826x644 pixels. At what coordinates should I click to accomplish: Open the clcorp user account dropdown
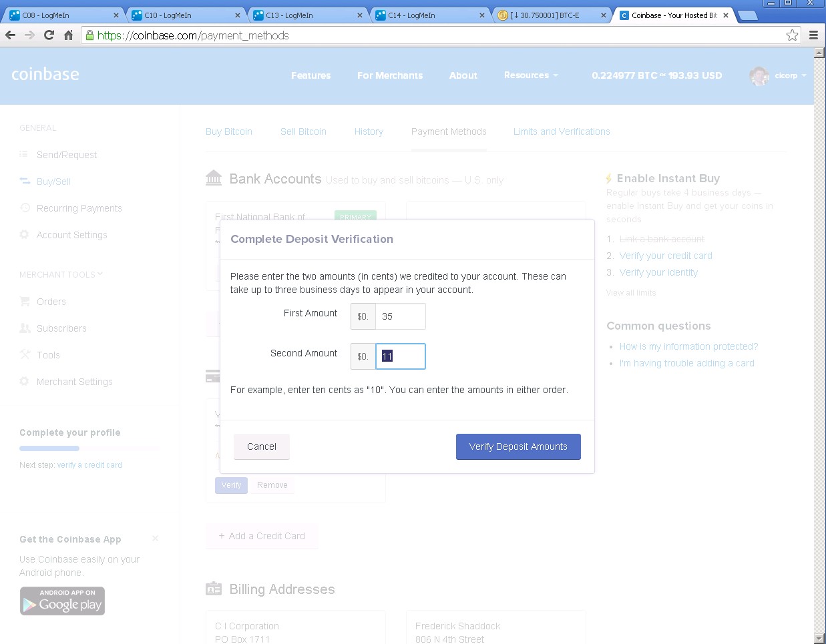tap(790, 75)
